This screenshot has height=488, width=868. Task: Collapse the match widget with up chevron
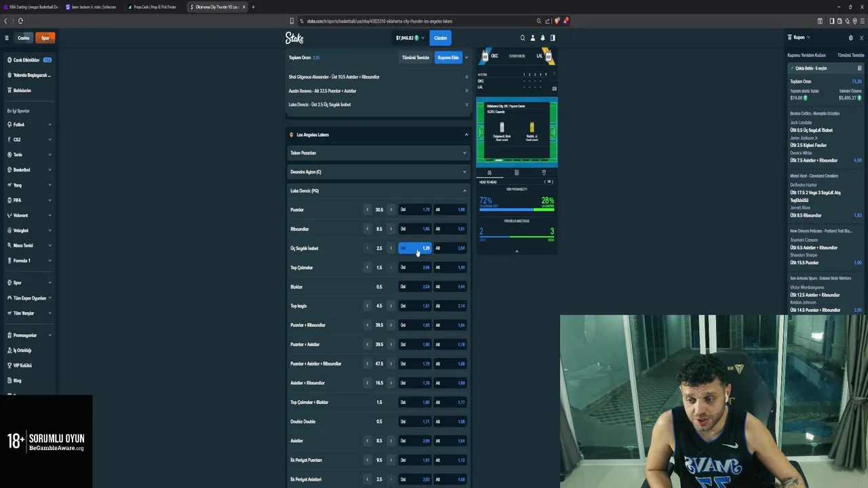click(x=517, y=251)
